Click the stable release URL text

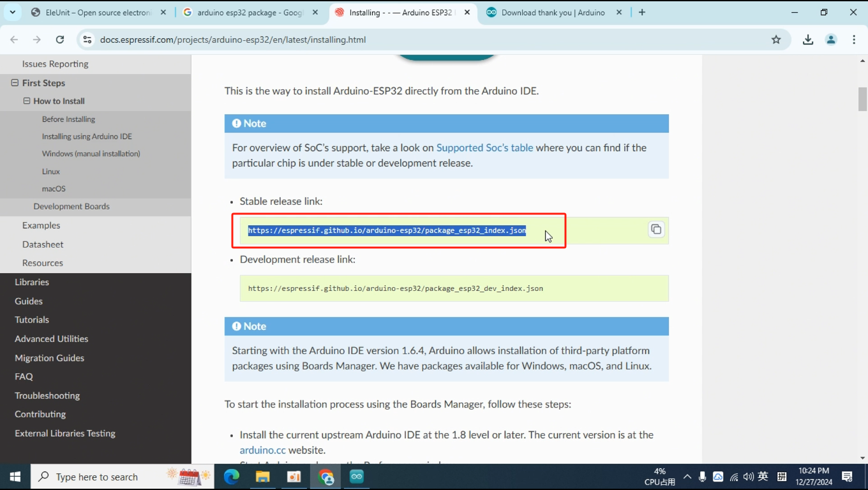(387, 230)
